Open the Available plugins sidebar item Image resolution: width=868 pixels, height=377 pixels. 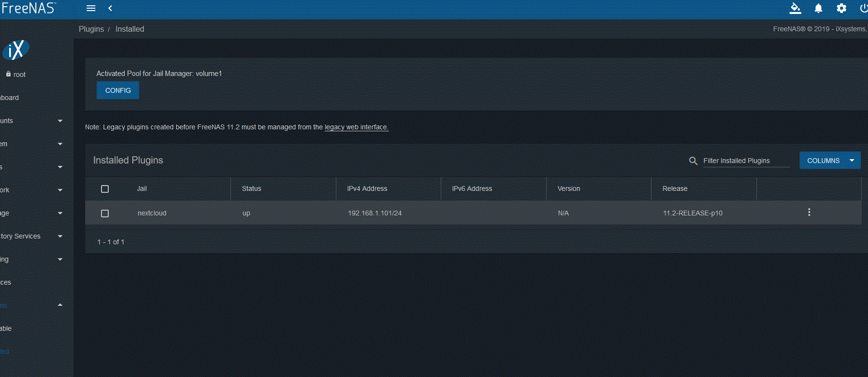coord(6,328)
